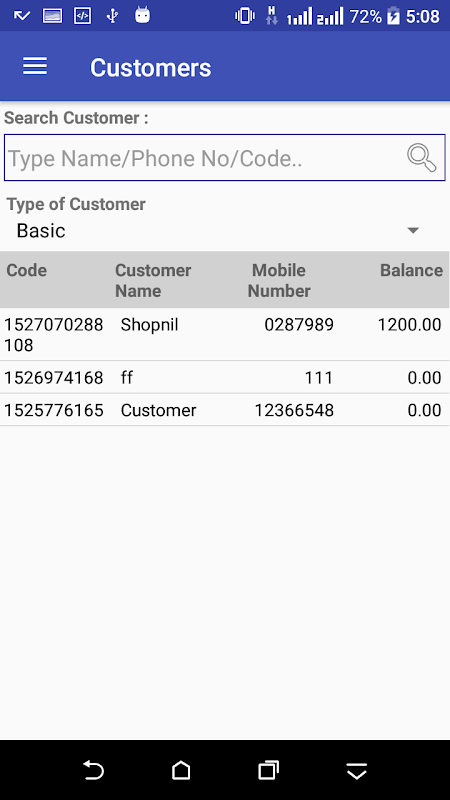Tap the Android debug notification icon
The height and width of the screenshot is (800, 450).
coord(142,15)
